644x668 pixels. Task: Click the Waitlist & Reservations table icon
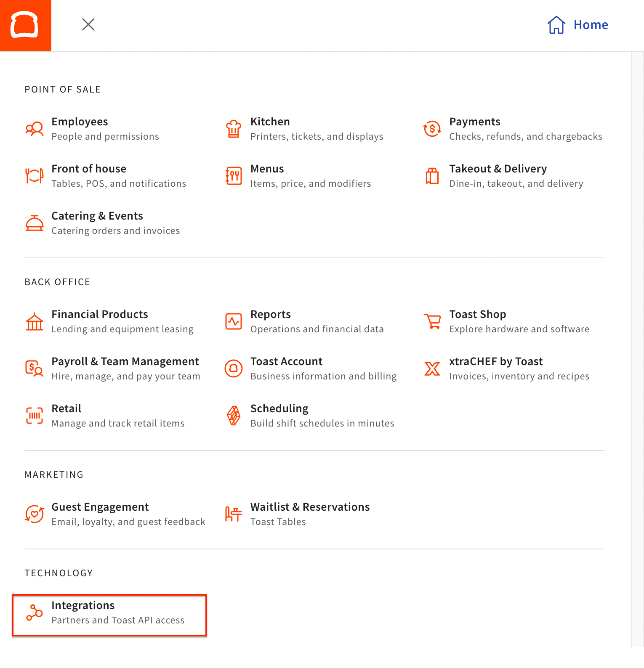click(234, 514)
